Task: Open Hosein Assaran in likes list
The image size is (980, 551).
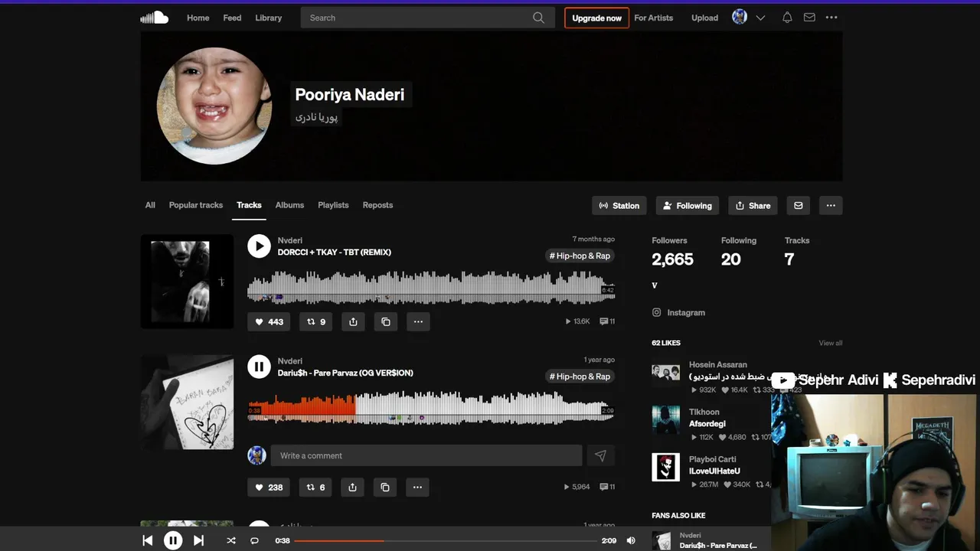Action: pyautogui.click(x=717, y=365)
